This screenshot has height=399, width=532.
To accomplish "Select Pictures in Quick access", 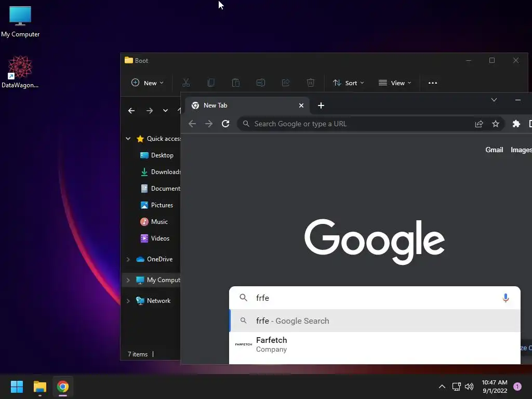I will point(157,205).
